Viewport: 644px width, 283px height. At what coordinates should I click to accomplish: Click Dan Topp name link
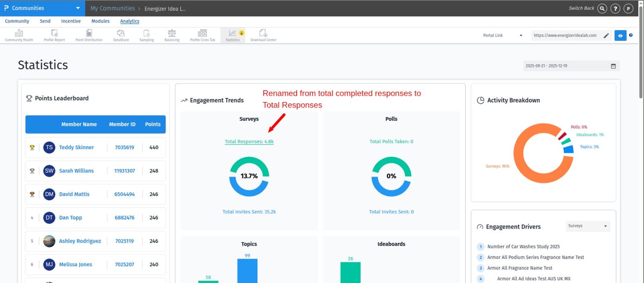pyautogui.click(x=70, y=217)
